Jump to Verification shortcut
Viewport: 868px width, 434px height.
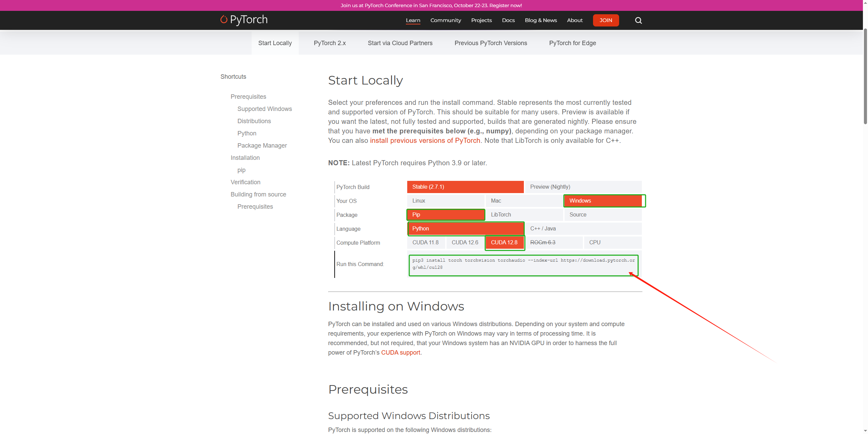(x=245, y=182)
